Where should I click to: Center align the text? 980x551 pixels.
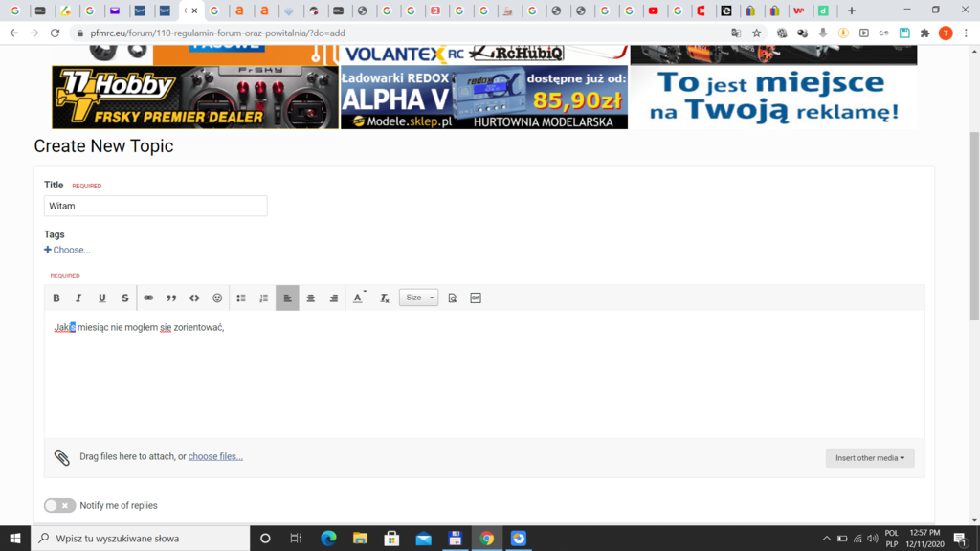point(310,298)
